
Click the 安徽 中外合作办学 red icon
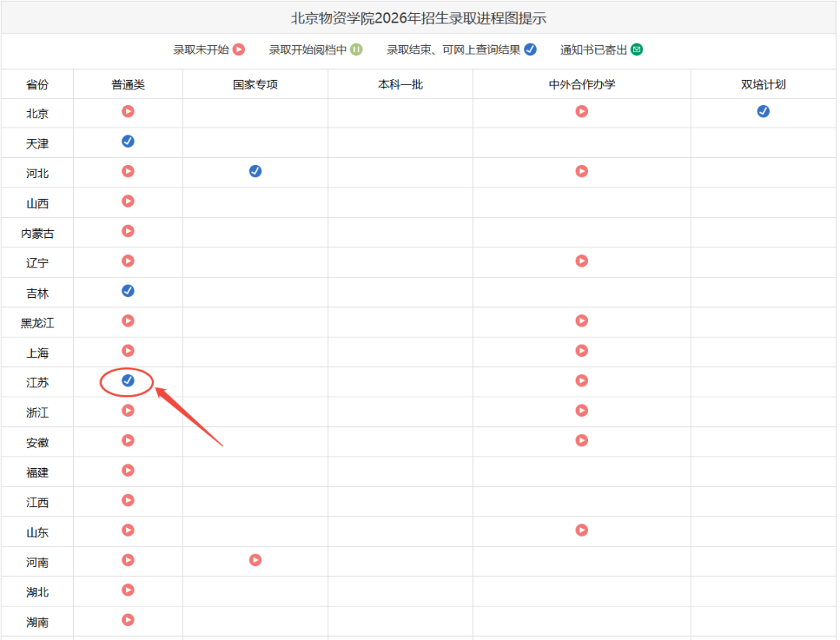click(582, 441)
